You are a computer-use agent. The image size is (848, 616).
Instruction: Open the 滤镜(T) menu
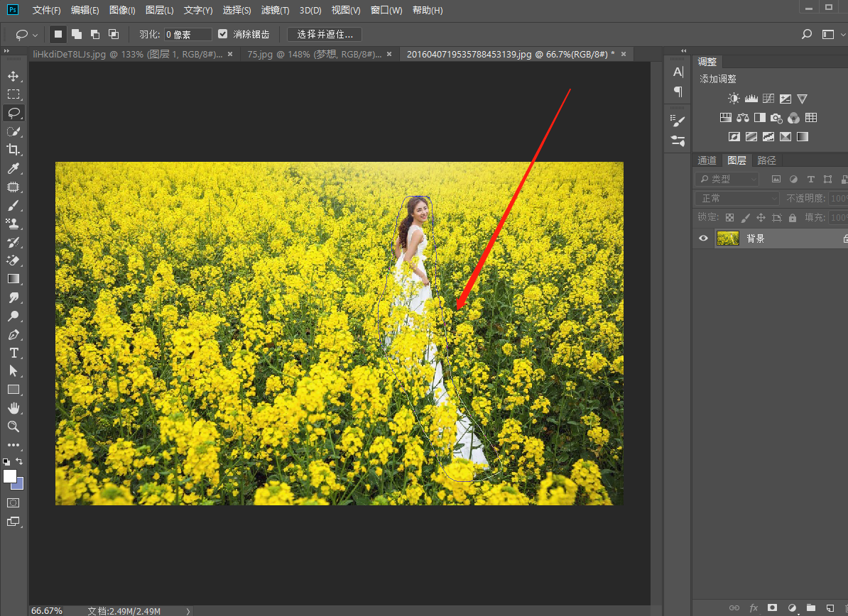(x=275, y=11)
